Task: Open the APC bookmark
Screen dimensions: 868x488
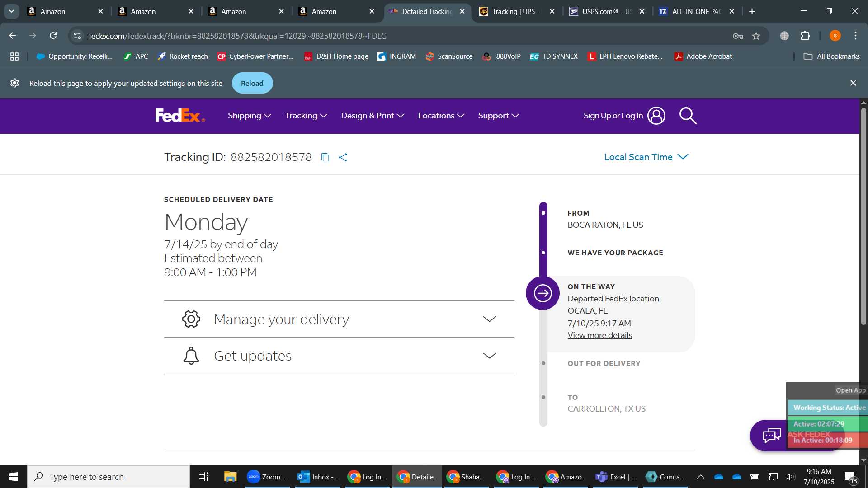Action: pyautogui.click(x=136, y=56)
